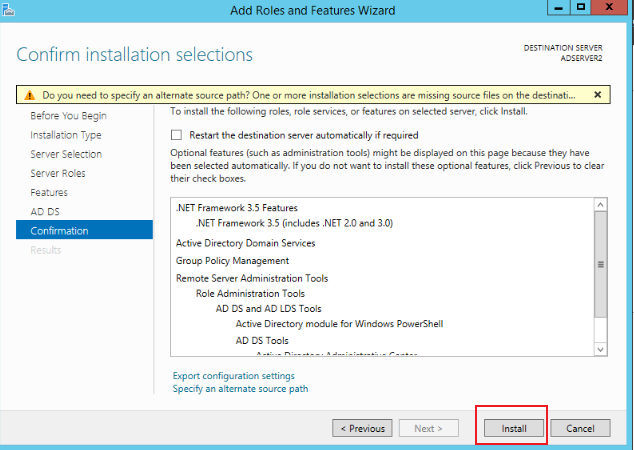The height and width of the screenshot is (450, 634).
Task: Dismiss the yellow warning banner
Action: tap(598, 95)
